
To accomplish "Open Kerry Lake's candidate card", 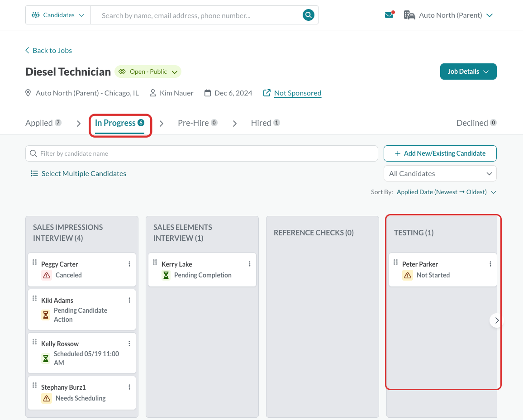I will tap(203, 270).
